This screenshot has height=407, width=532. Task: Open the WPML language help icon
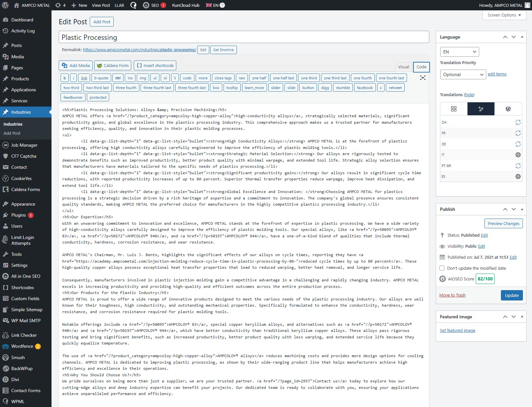(222, 5)
